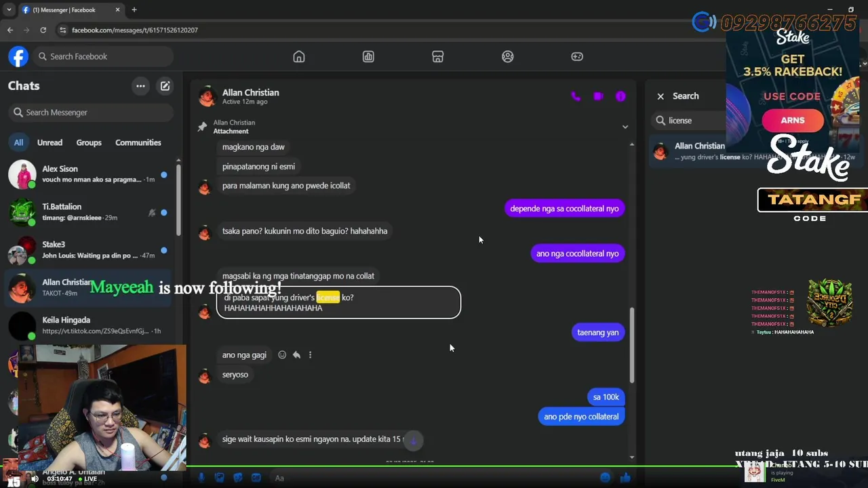Open chat with Keila Hingada

tap(88, 326)
